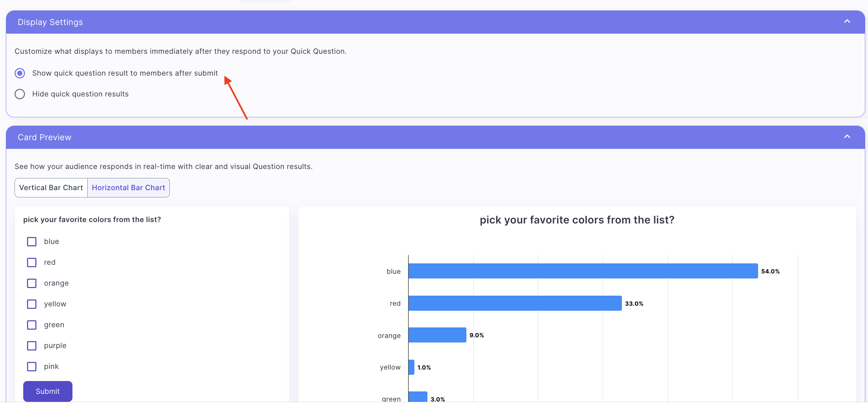Click the Card Preview header title

(44, 137)
